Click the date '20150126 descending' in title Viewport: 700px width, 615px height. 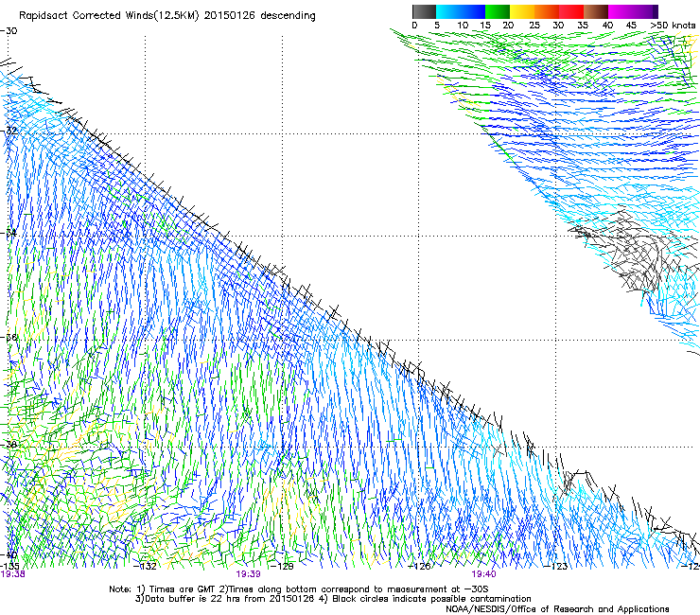coord(260,16)
